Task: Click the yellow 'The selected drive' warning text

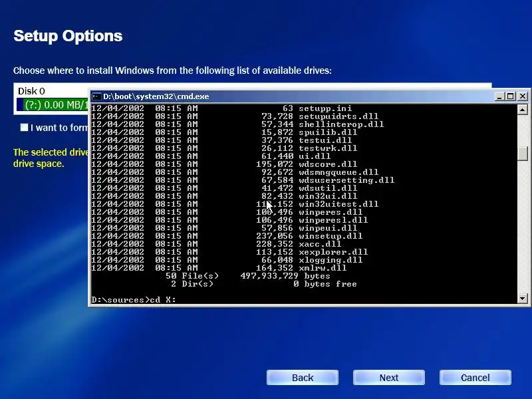Action: coord(51,158)
